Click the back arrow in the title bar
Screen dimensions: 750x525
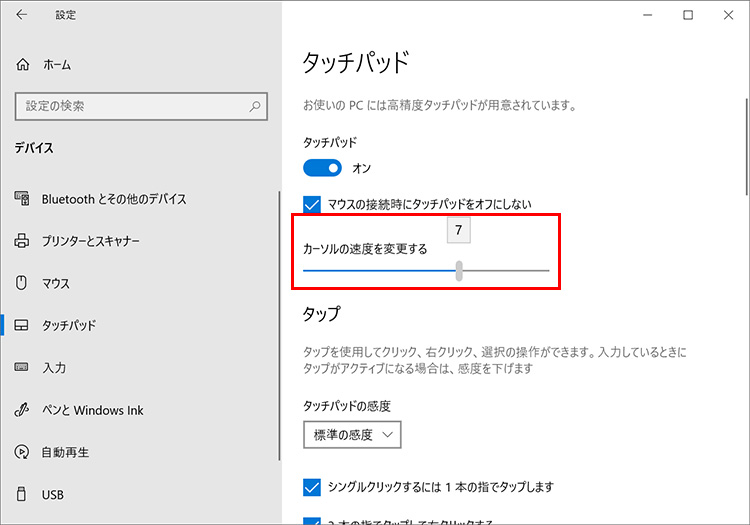(x=22, y=15)
